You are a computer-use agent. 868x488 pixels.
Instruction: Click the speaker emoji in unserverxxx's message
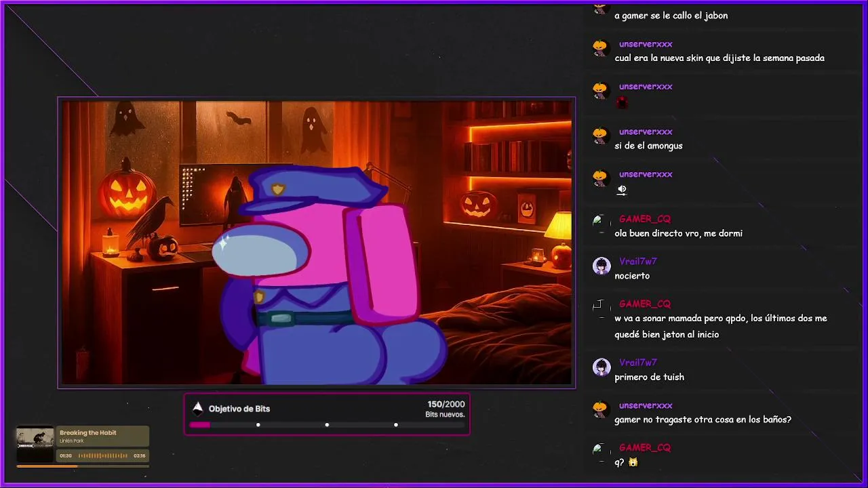(622, 190)
